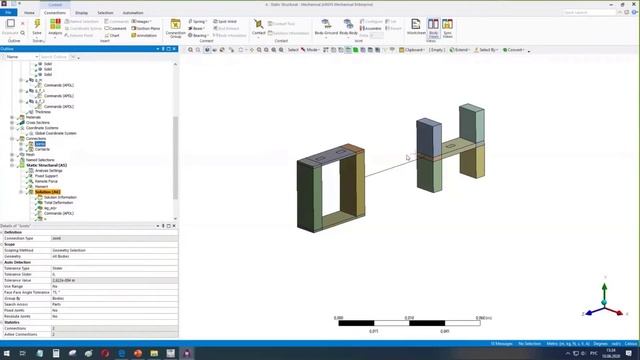Collapse the Definition section in Details
640x360 pixels.
pos(2,232)
